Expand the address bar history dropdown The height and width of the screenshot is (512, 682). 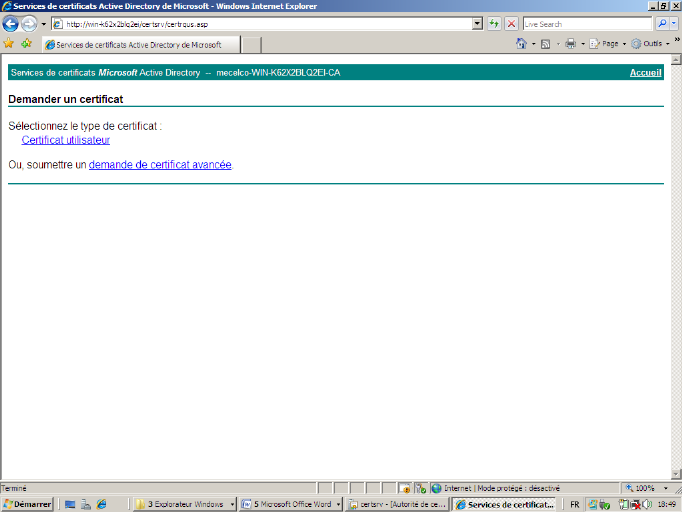(x=478, y=24)
